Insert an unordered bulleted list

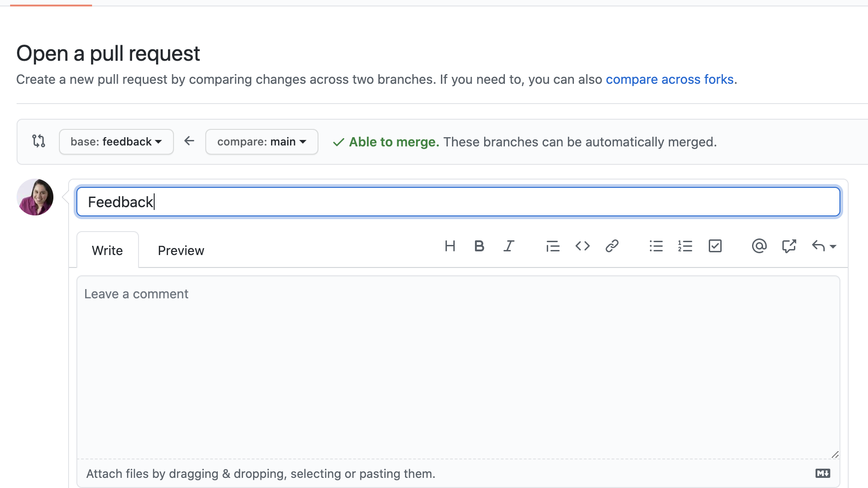655,246
